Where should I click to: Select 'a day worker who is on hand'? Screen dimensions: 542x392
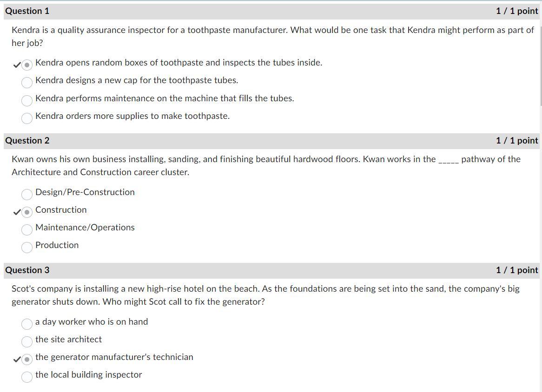point(27,324)
